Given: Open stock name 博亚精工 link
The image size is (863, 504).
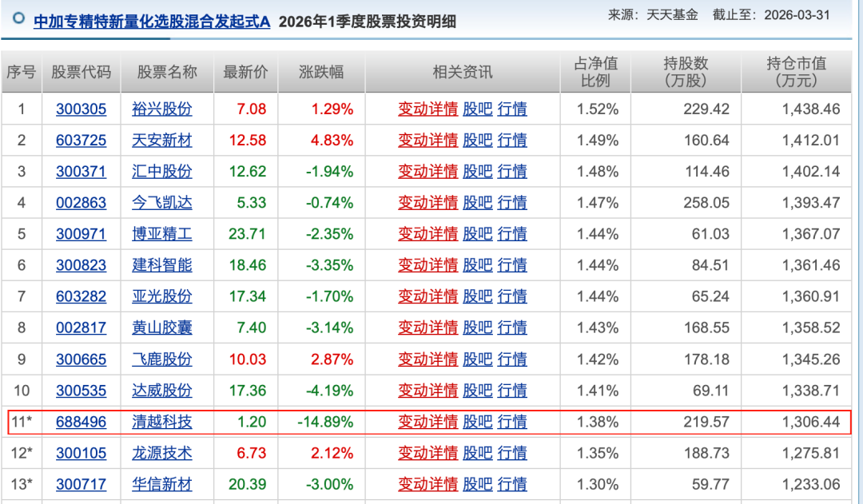Looking at the screenshot, I should point(161,234).
